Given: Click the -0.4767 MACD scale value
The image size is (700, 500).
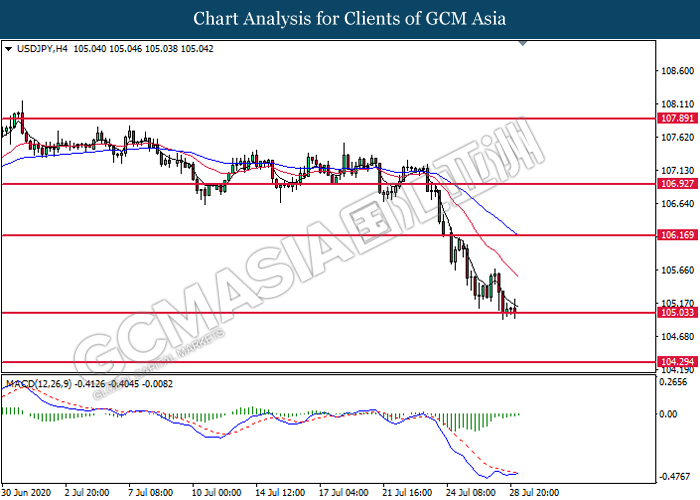Looking at the screenshot, I should (x=675, y=477).
